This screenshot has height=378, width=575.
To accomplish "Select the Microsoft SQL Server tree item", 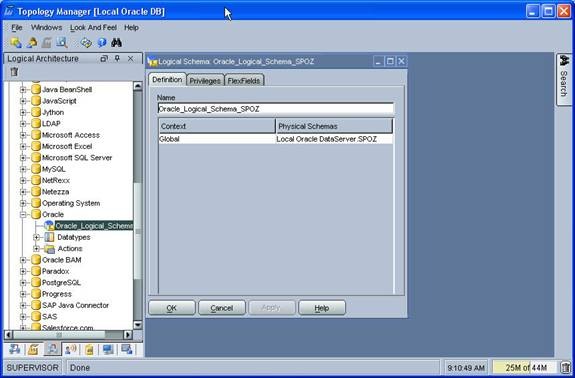I will 77,158.
